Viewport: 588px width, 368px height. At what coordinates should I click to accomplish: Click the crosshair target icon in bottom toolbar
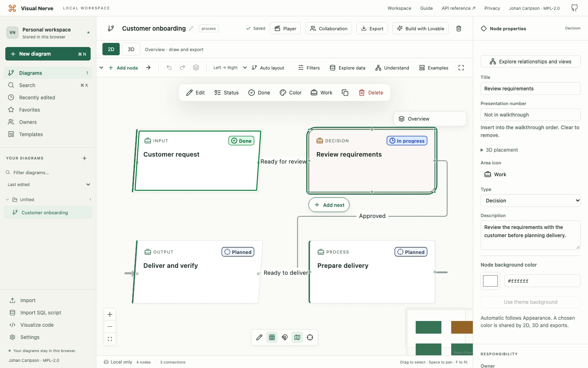[x=310, y=337]
